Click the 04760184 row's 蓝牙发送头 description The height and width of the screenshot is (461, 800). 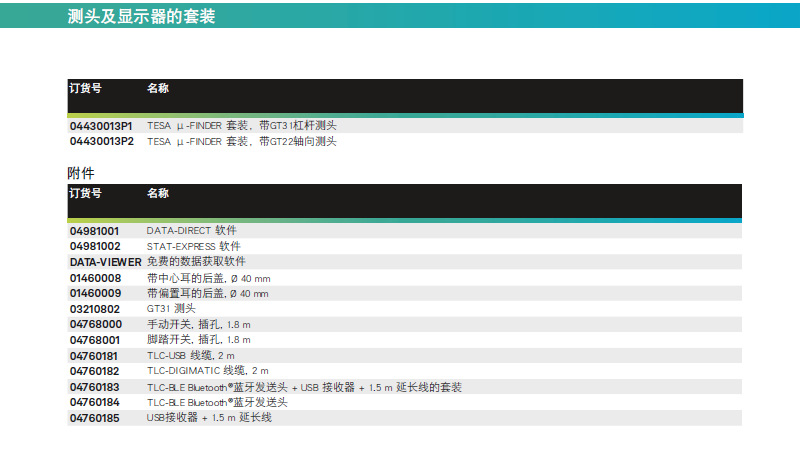[x=217, y=402]
